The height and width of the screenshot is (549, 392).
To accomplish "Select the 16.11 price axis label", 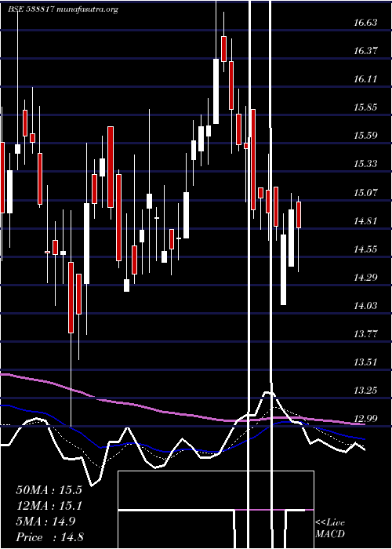I will click(x=365, y=79).
